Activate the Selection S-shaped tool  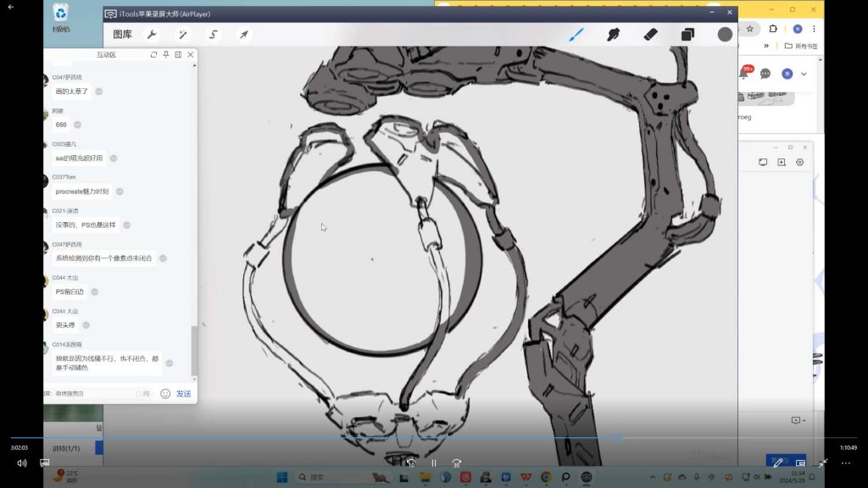(214, 35)
